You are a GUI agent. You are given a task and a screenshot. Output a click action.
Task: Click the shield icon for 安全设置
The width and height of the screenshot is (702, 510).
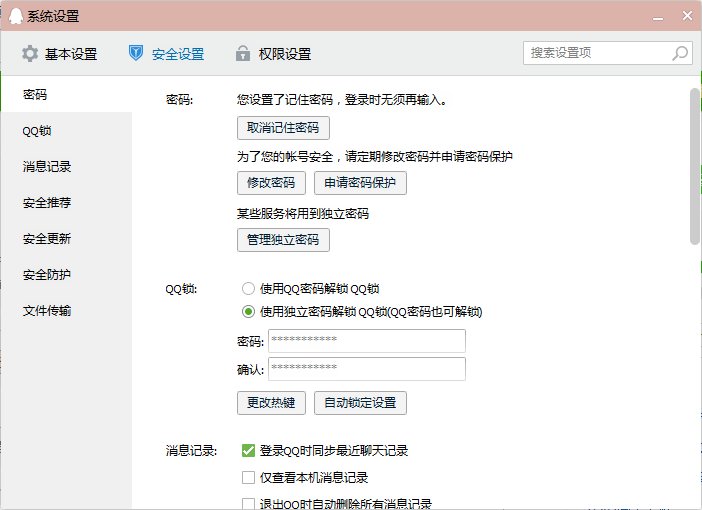(136, 53)
